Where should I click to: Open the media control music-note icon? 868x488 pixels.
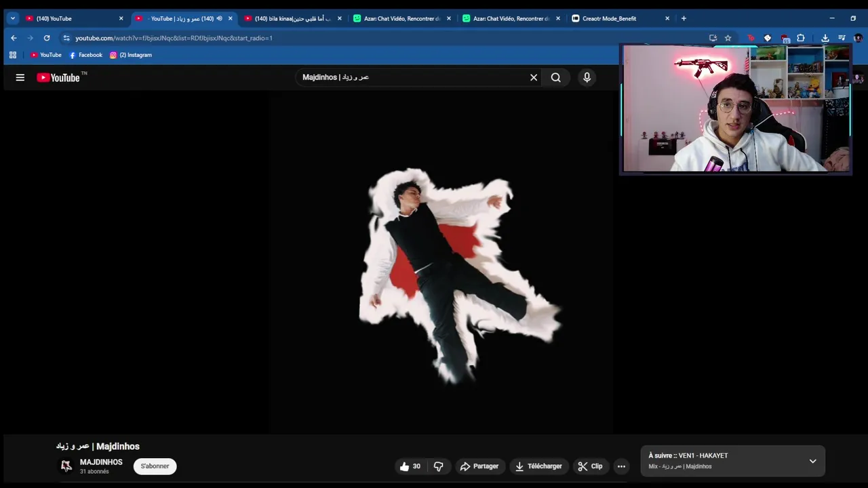pos(842,38)
